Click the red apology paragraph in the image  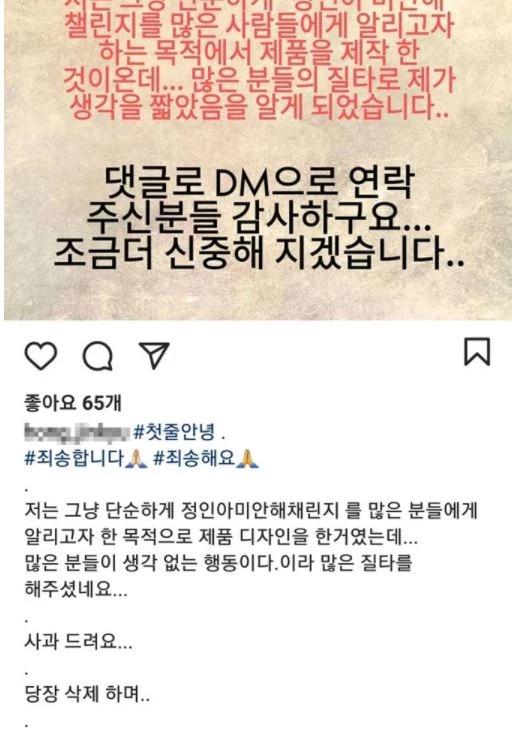pos(258,61)
